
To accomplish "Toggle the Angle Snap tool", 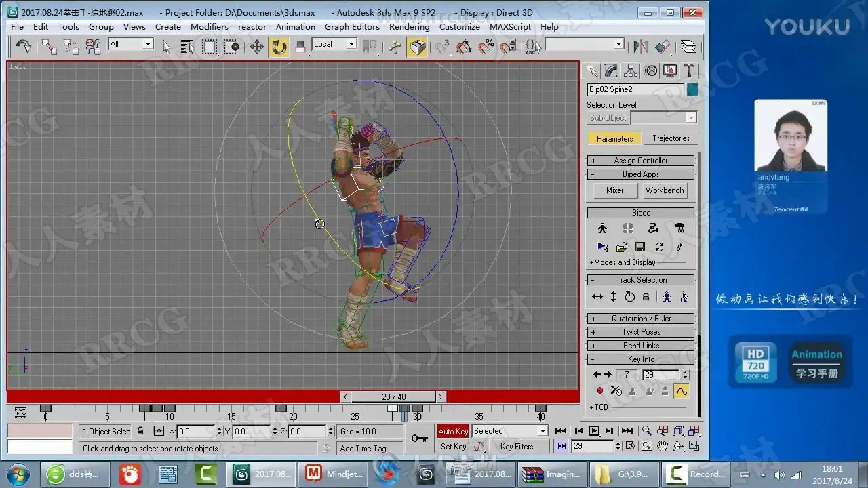I will click(x=465, y=46).
